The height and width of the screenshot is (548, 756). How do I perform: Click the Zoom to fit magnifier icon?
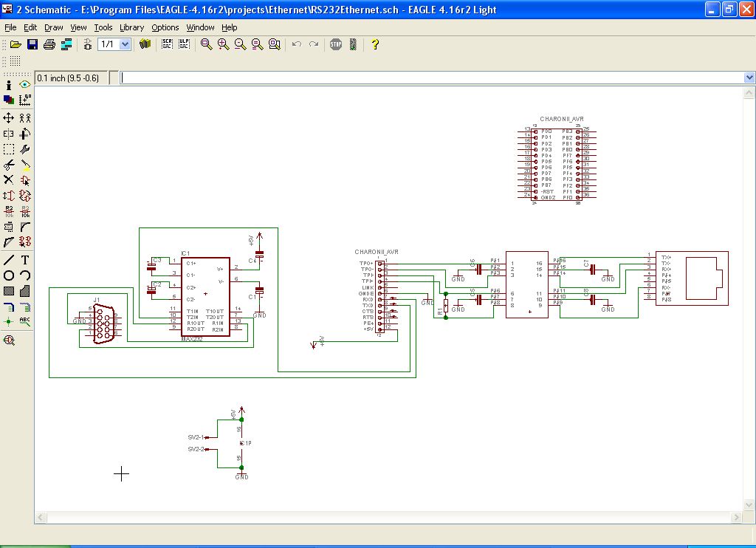coord(207,44)
